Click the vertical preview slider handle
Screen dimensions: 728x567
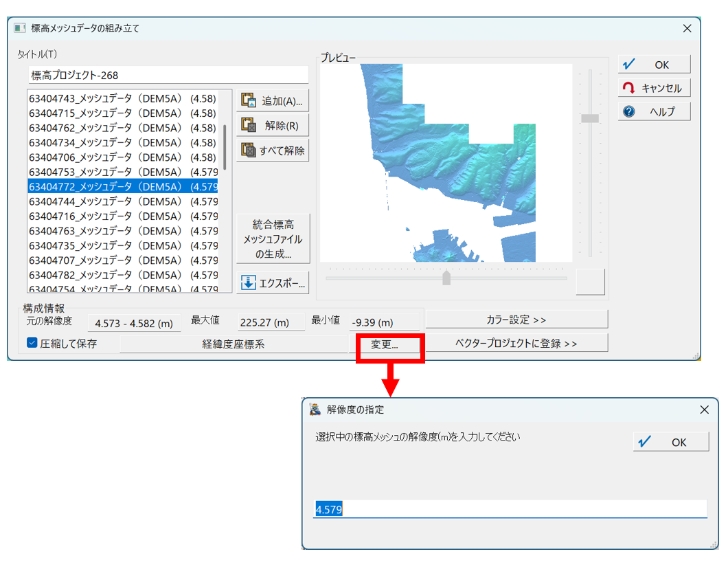pos(590,118)
